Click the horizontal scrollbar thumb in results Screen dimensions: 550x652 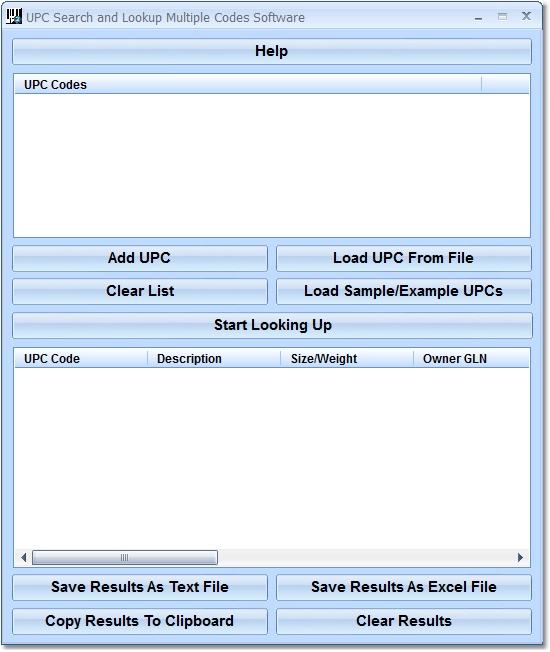pyautogui.click(x=125, y=558)
